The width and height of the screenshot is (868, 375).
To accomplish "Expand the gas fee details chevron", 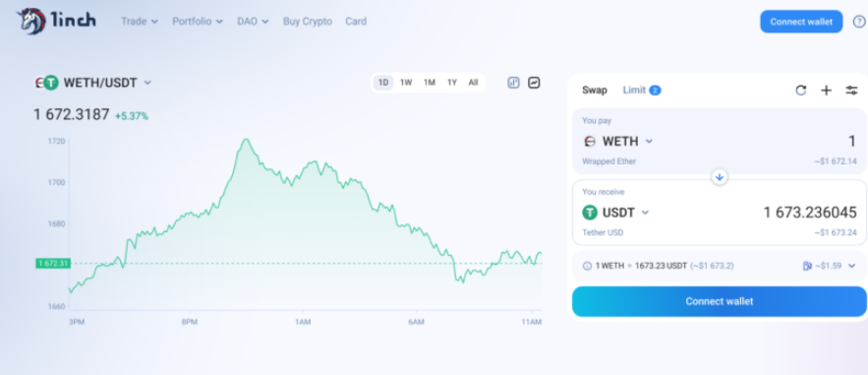I will coord(851,266).
